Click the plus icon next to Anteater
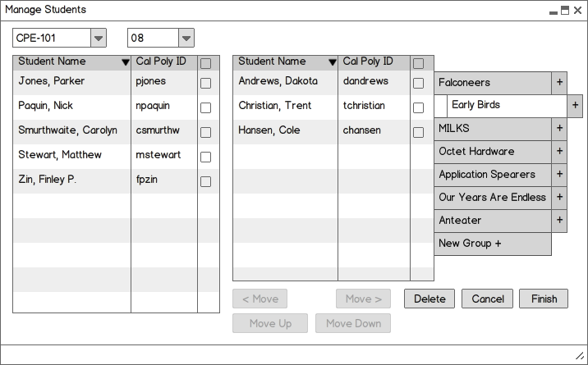 559,221
